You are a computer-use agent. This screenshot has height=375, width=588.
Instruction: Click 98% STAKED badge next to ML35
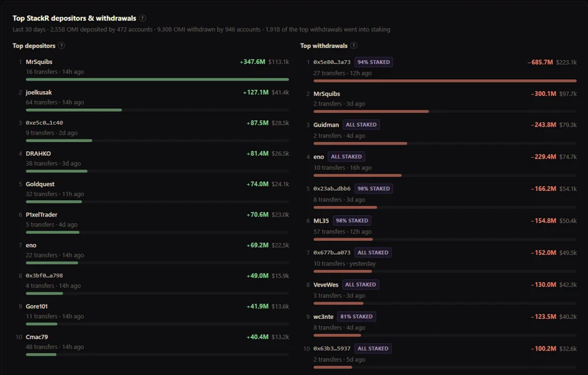(x=351, y=221)
